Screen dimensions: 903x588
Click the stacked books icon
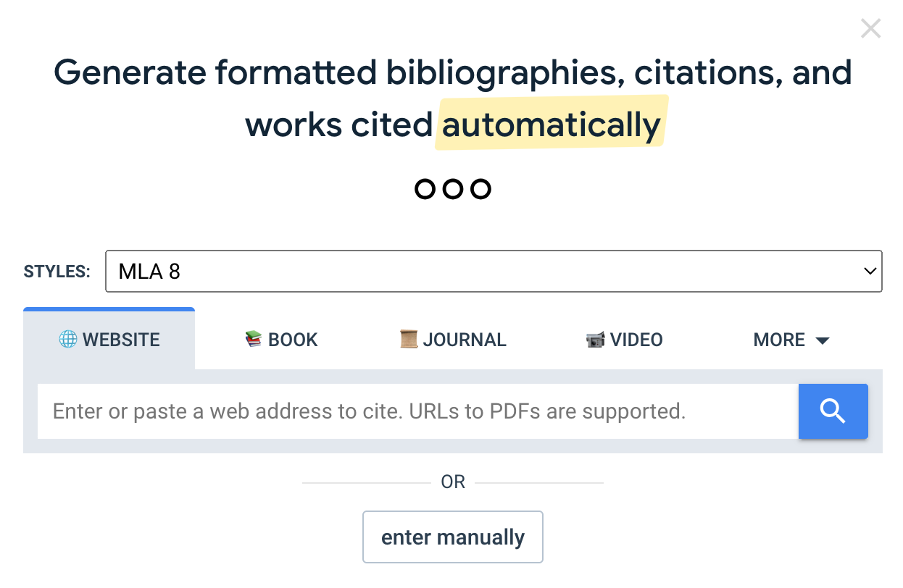point(254,340)
